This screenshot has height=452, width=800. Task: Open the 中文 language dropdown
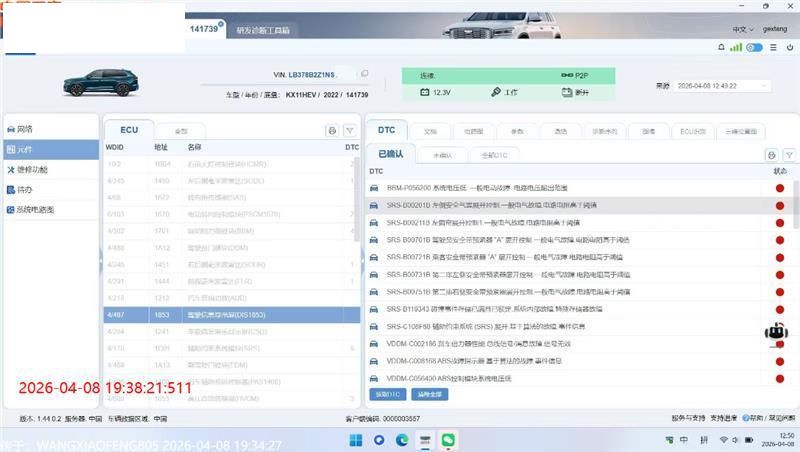pos(743,30)
